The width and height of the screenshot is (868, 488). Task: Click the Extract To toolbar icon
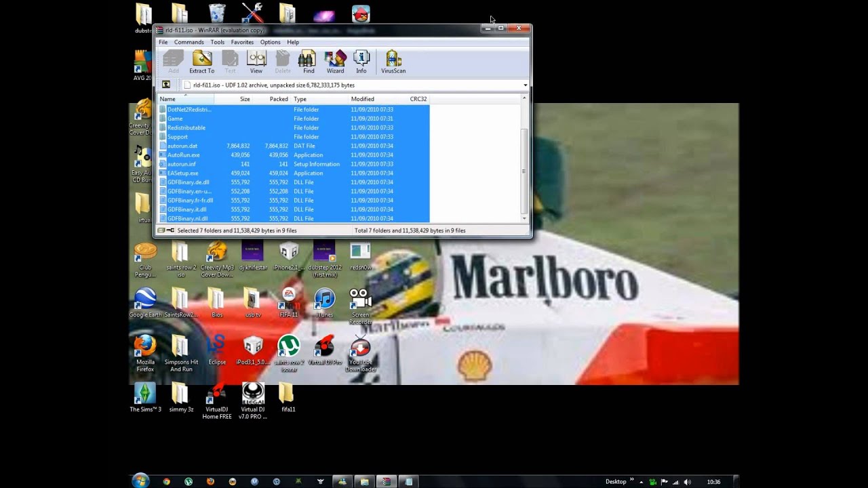pos(201,62)
